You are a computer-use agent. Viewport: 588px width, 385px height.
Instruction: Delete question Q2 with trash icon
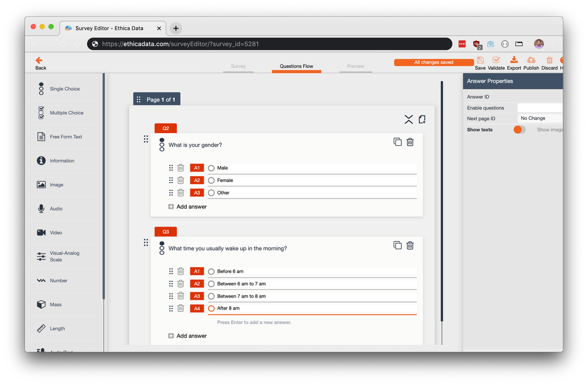(x=410, y=142)
